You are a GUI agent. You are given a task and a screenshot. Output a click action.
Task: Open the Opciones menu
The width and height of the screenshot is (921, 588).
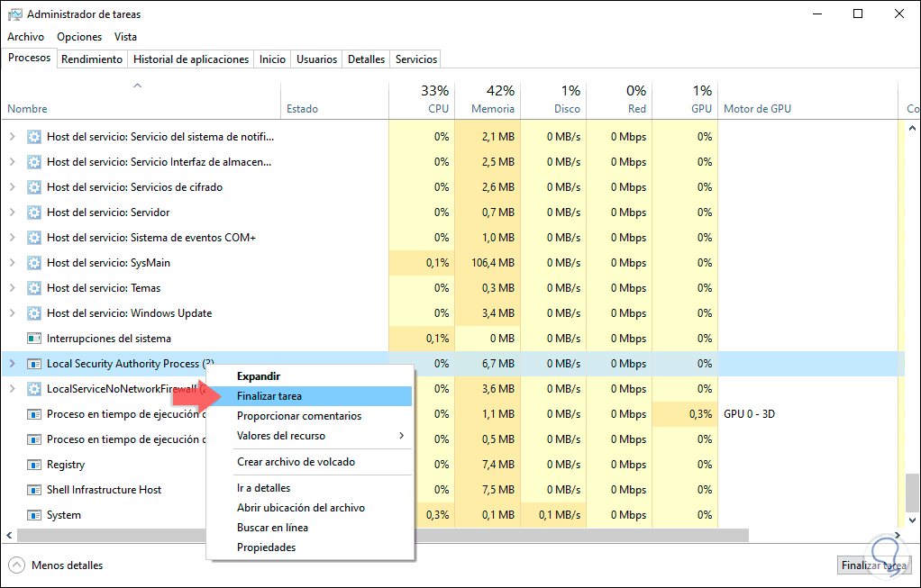(x=79, y=37)
